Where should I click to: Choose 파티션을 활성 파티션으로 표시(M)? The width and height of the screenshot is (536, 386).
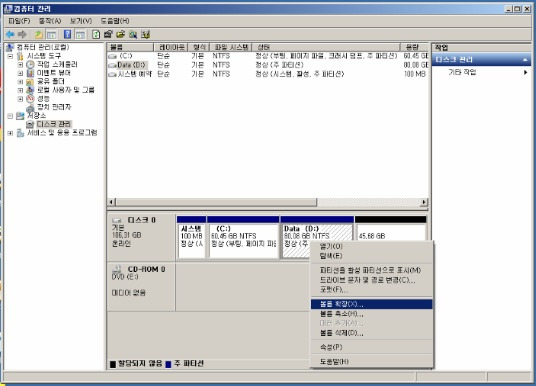372,270
